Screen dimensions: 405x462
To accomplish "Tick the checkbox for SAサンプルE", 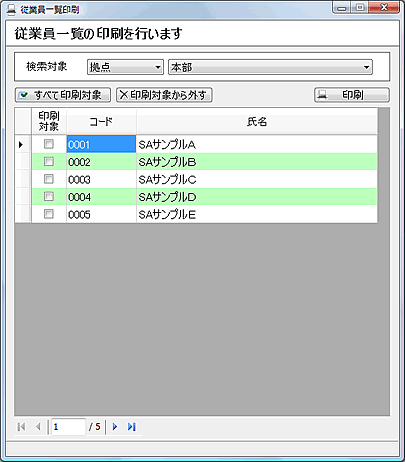I will pyautogui.click(x=49, y=214).
